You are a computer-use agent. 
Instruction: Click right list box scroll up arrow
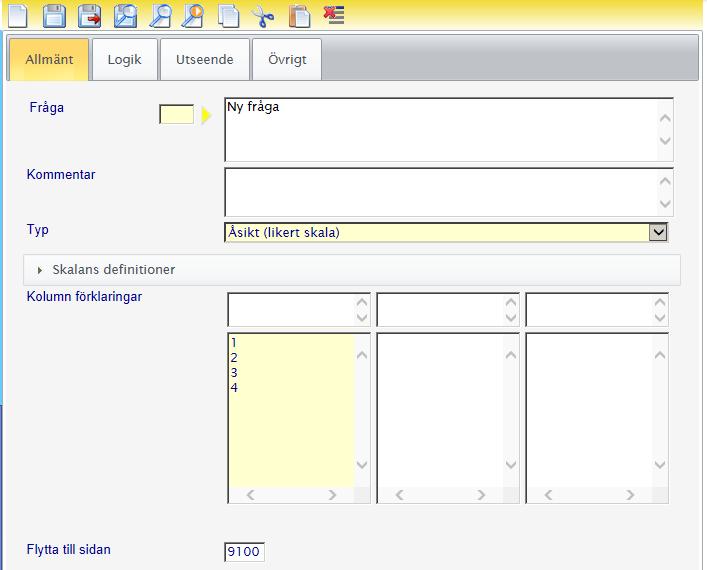pyautogui.click(x=660, y=355)
